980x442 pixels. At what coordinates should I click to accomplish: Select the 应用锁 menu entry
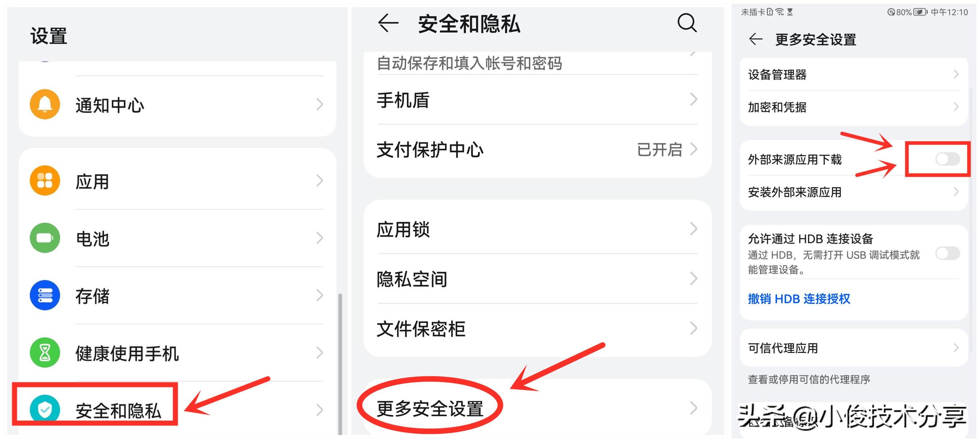click(537, 229)
